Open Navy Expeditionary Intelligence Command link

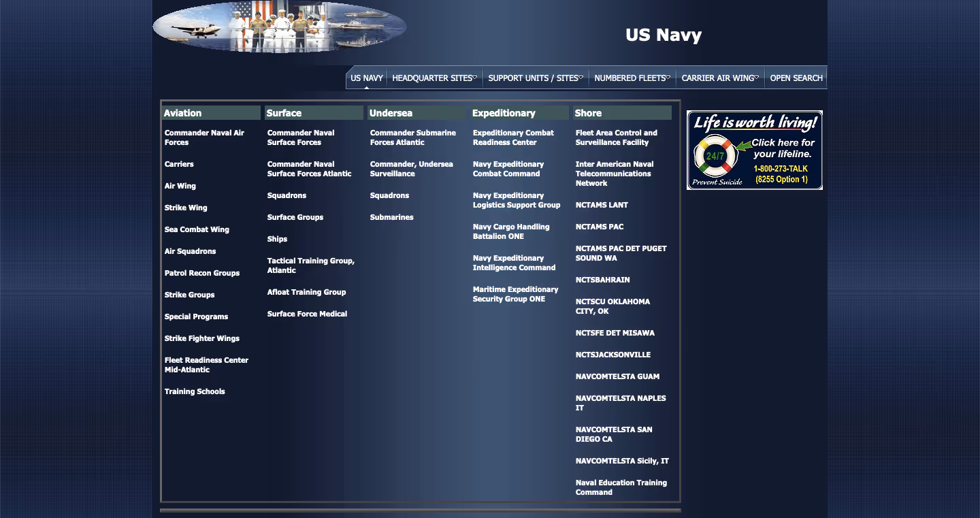point(514,263)
